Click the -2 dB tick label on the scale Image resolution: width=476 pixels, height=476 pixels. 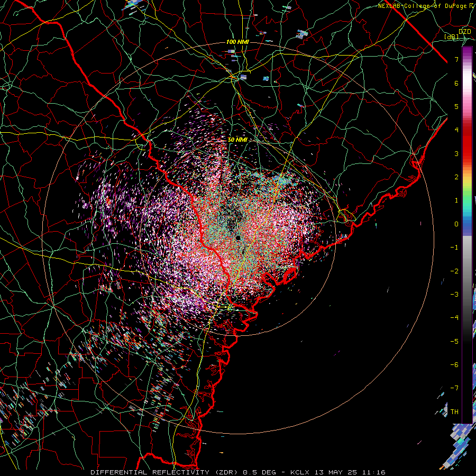click(454, 271)
